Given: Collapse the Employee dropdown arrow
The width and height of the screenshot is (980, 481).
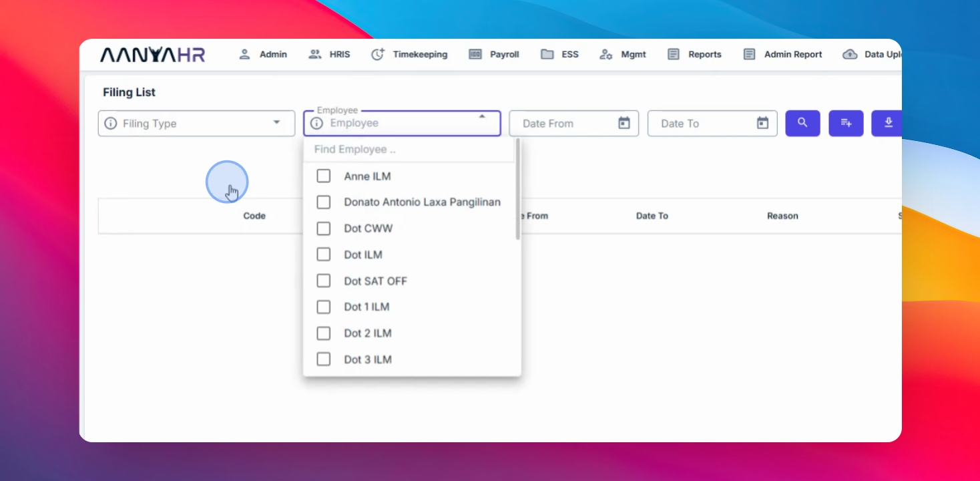Looking at the screenshot, I should tap(482, 117).
